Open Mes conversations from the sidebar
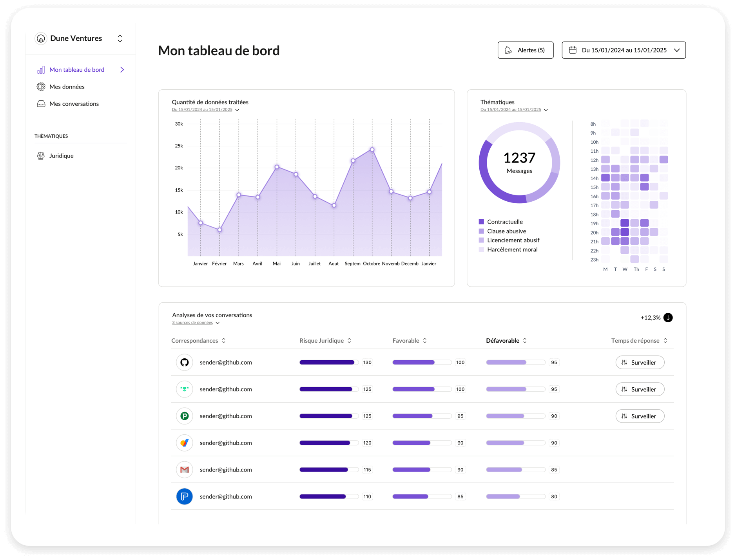This screenshot has width=736, height=560. click(74, 104)
